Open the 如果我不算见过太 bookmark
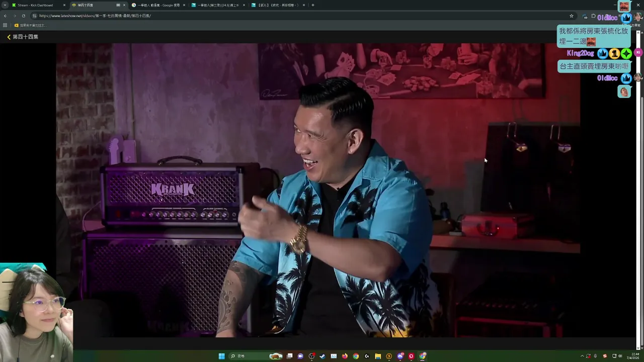This screenshot has width=644, height=362. coord(30,25)
